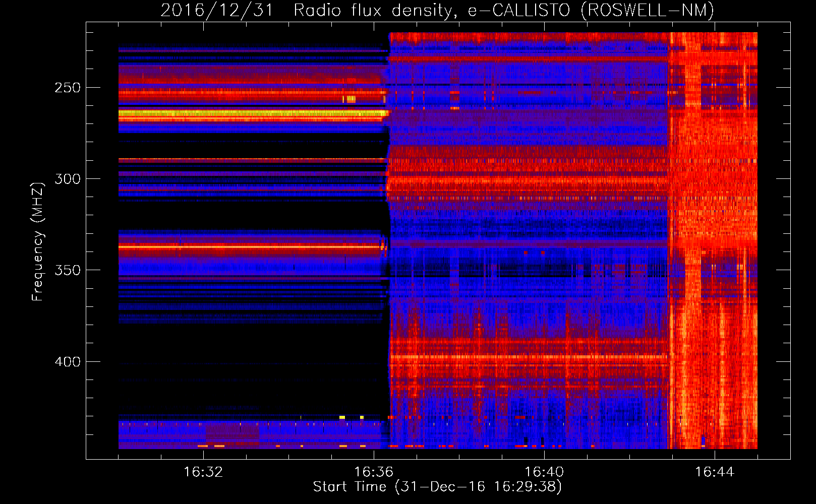Click the 'Frequency (MHZ)' axis label
This screenshot has width=816, height=504.
point(38,241)
